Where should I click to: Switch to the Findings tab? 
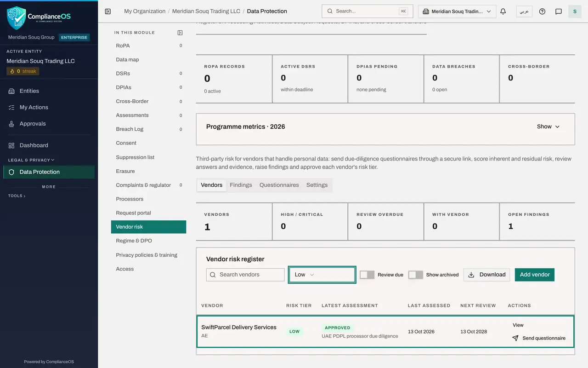pyautogui.click(x=241, y=185)
